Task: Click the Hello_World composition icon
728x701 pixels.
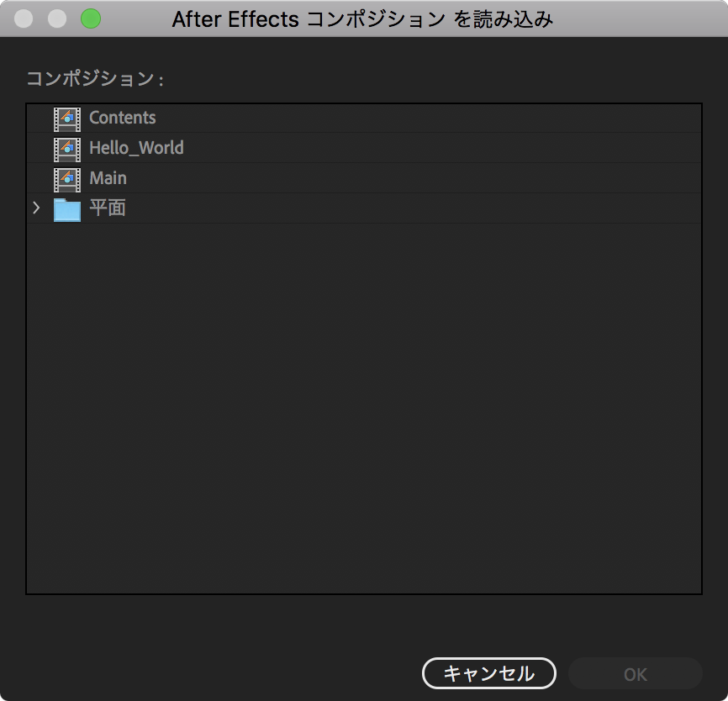Action: [x=67, y=149]
